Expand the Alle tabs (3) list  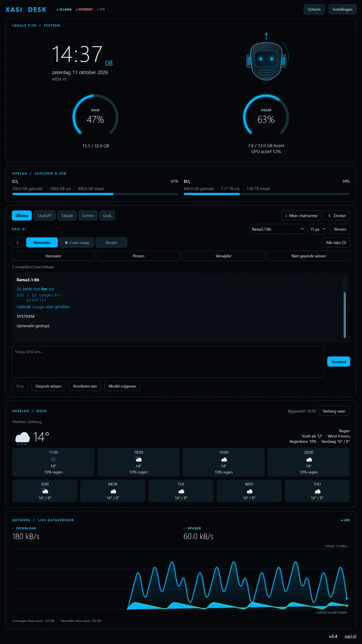click(x=336, y=243)
